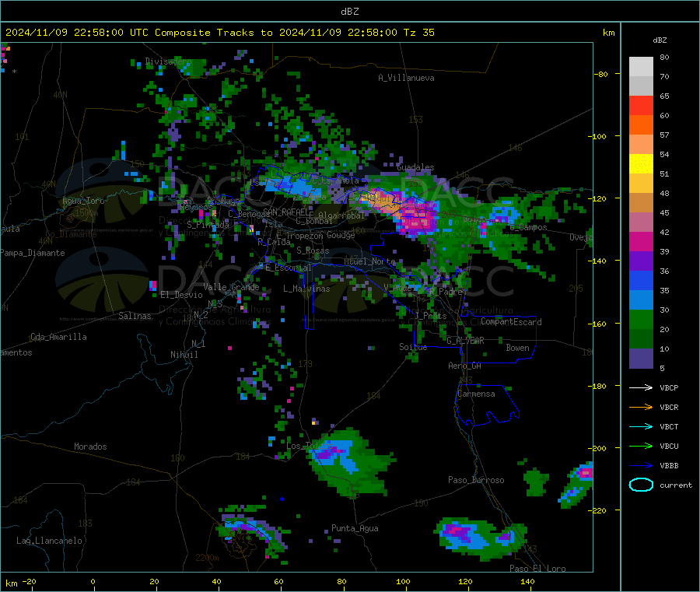
Task: Click the 'E_Escorial' place label
Action: point(289,268)
